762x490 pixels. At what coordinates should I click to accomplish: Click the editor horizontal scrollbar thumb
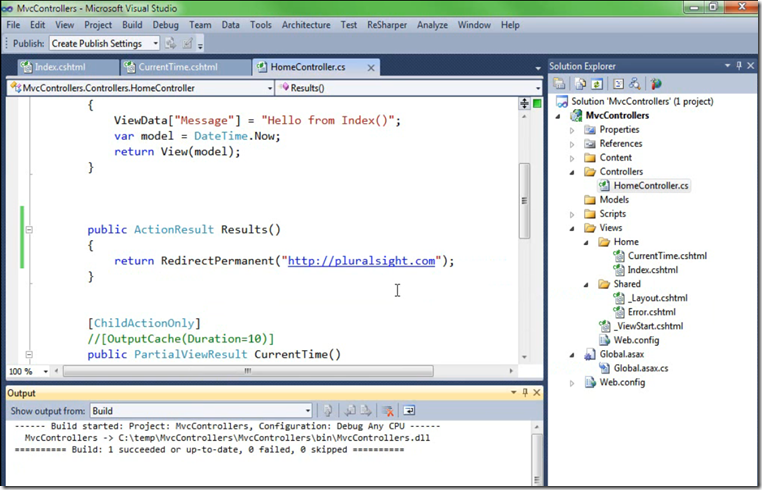point(248,371)
